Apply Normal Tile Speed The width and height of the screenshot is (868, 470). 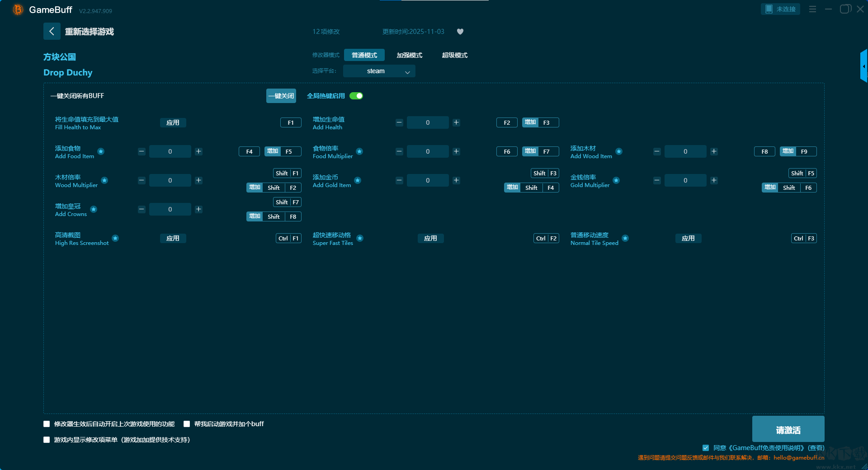coord(688,238)
